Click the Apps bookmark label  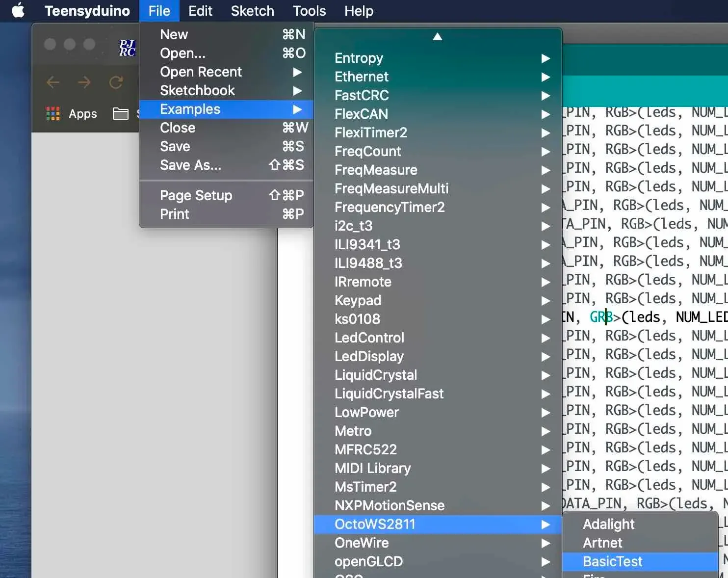(x=83, y=114)
